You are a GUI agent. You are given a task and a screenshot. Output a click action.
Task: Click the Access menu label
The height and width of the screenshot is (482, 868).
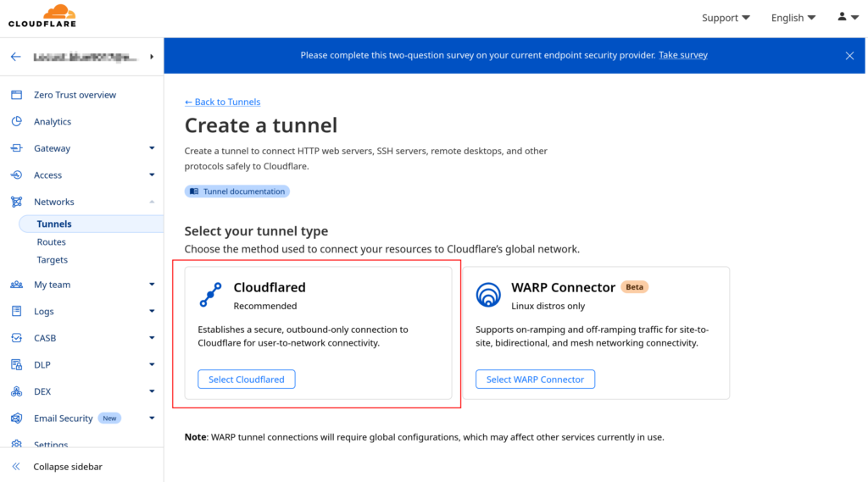[x=47, y=175]
